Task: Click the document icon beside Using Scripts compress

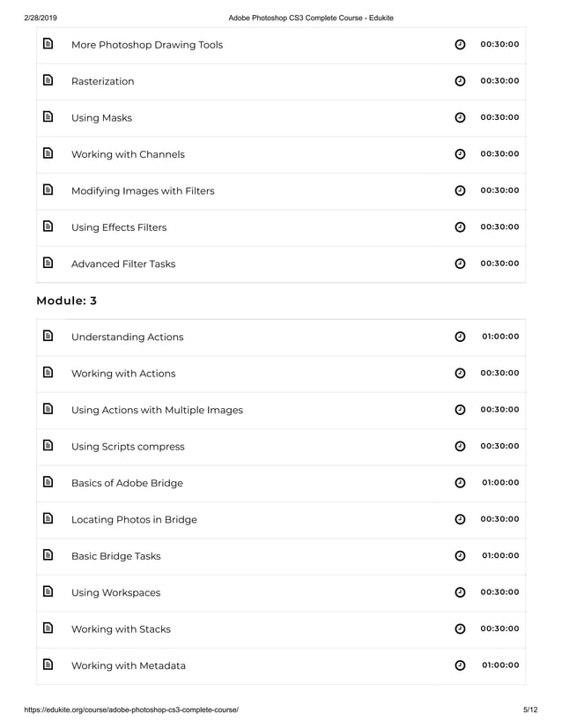Action: [48, 446]
